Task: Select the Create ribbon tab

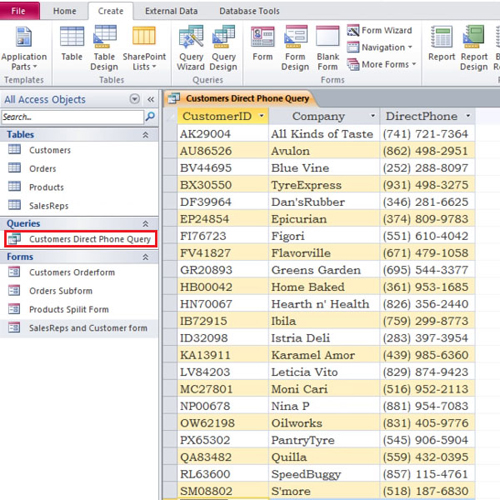Action: pos(111,11)
